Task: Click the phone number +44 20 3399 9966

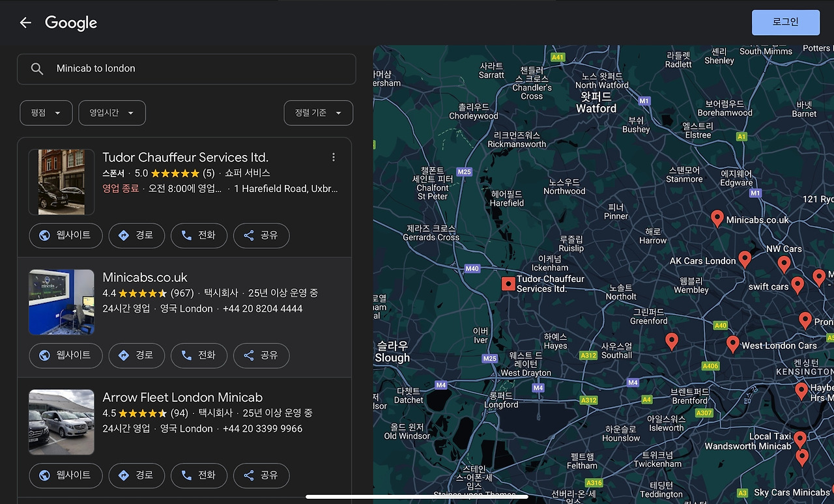Action: [263, 428]
